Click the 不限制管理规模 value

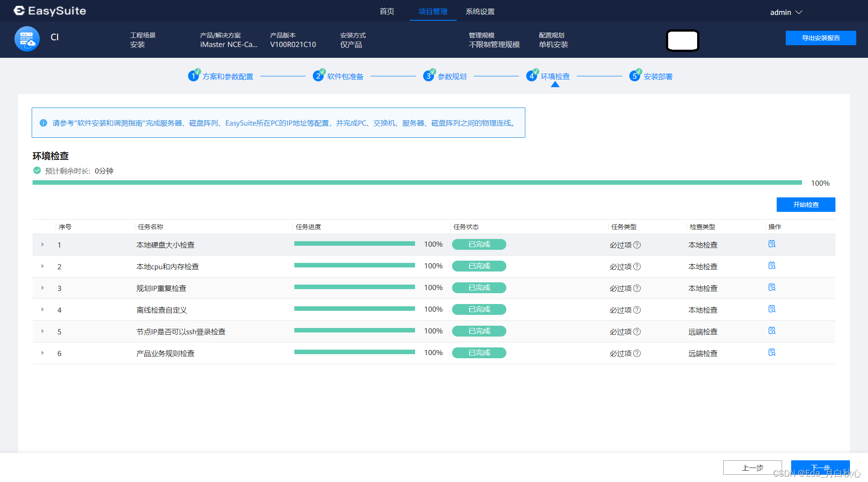pyautogui.click(x=494, y=44)
